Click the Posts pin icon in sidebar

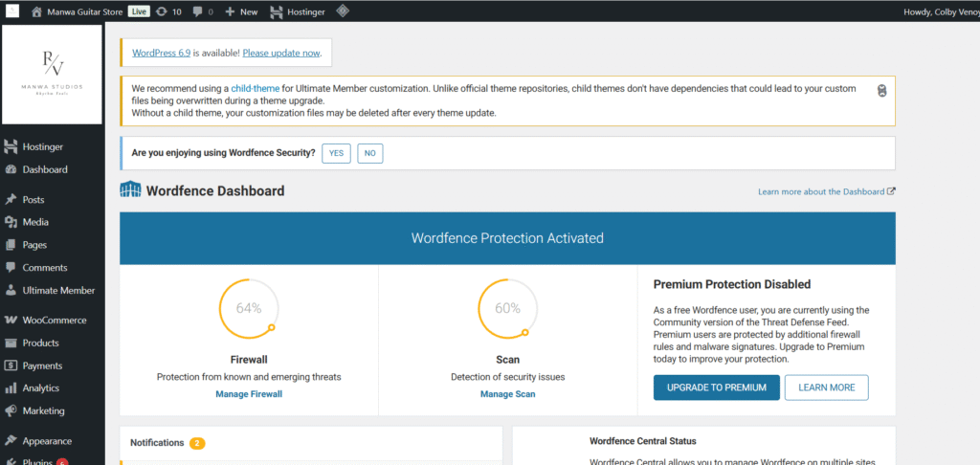pyautogui.click(x=11, y=200)
